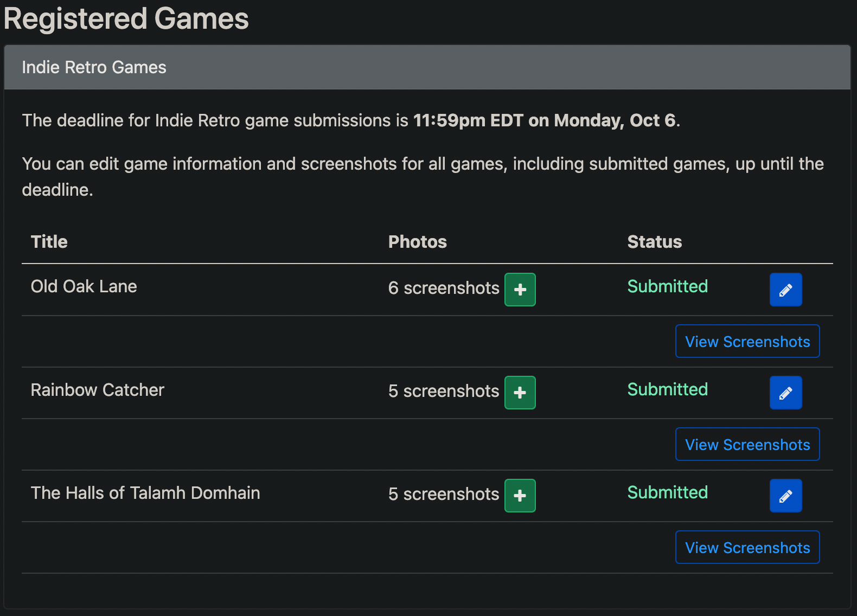Add screenshot to Old Oak Lane
This screenshot has width=857, height=616.
click(520, 290)
